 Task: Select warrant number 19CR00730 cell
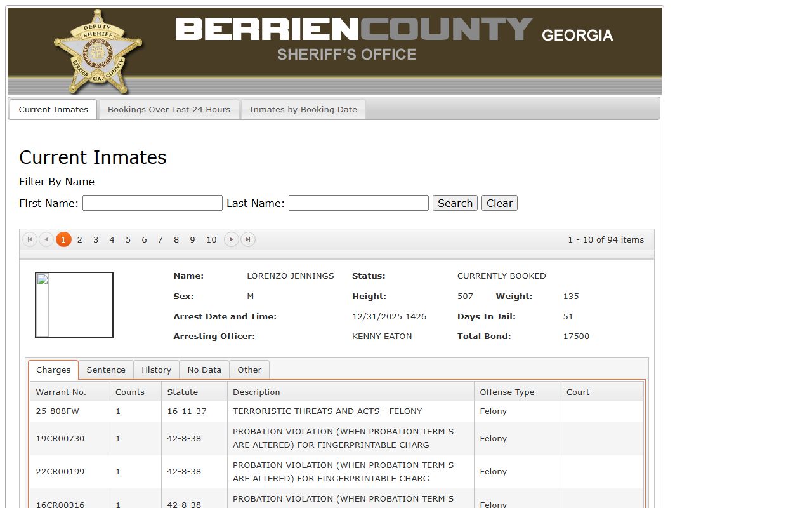point(70,438)
